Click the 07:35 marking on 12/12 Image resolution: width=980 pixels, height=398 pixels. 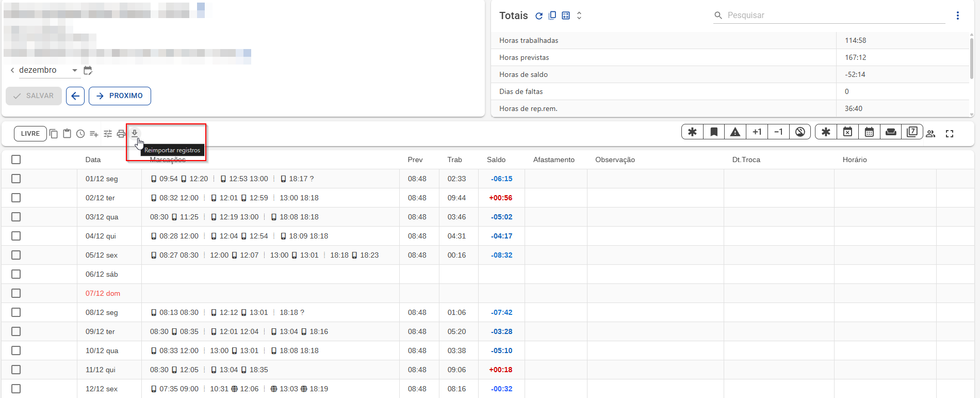pyautogui.click(x=168, y=389)
